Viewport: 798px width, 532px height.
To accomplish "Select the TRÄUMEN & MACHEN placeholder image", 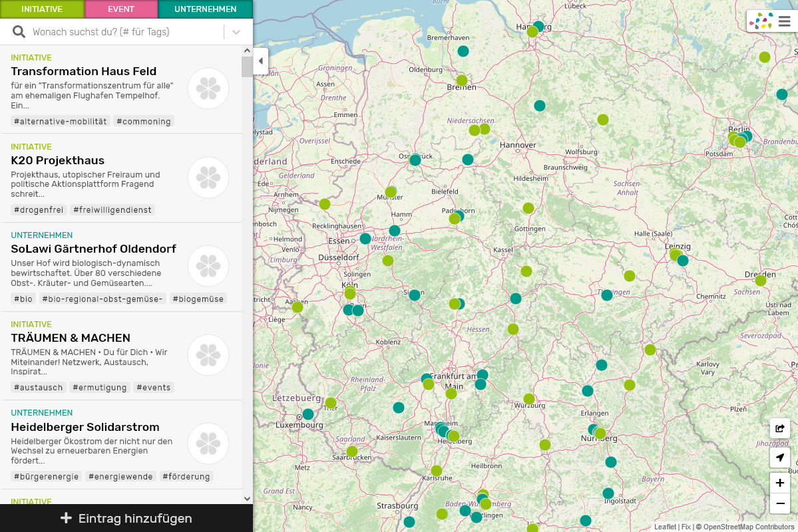I will pyautogui.click(x=208, y=355).
